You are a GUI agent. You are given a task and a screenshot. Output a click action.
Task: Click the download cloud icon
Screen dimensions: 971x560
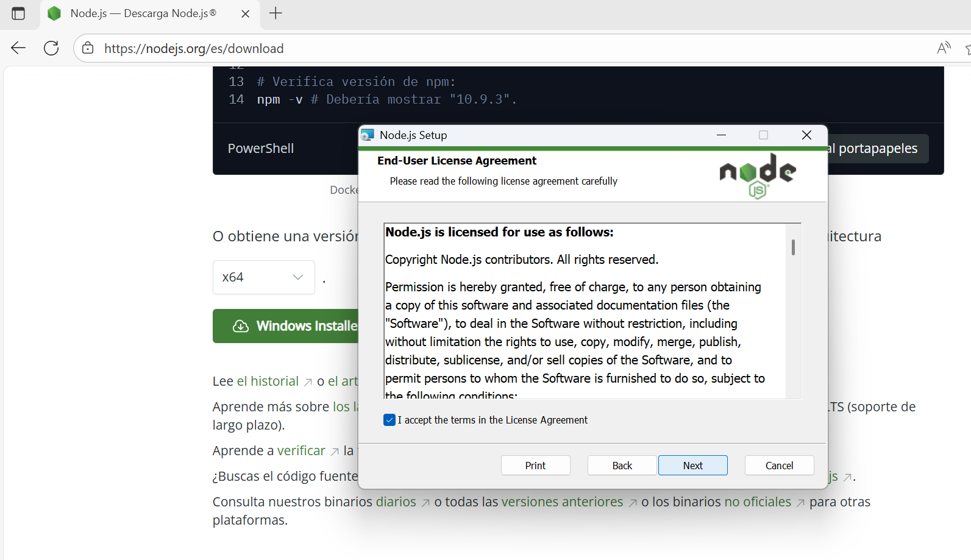[x=241, y=326]
